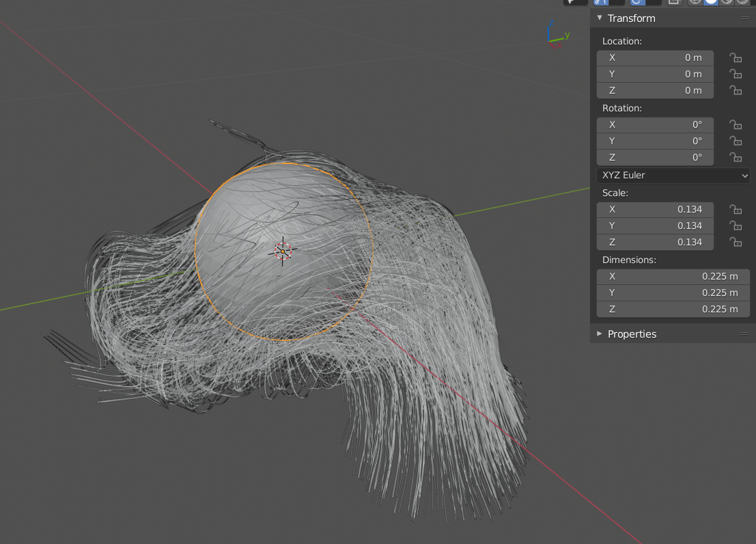This screenshot has height=544, width=756.
Task: Click the Location Z field
Action: 655,90
